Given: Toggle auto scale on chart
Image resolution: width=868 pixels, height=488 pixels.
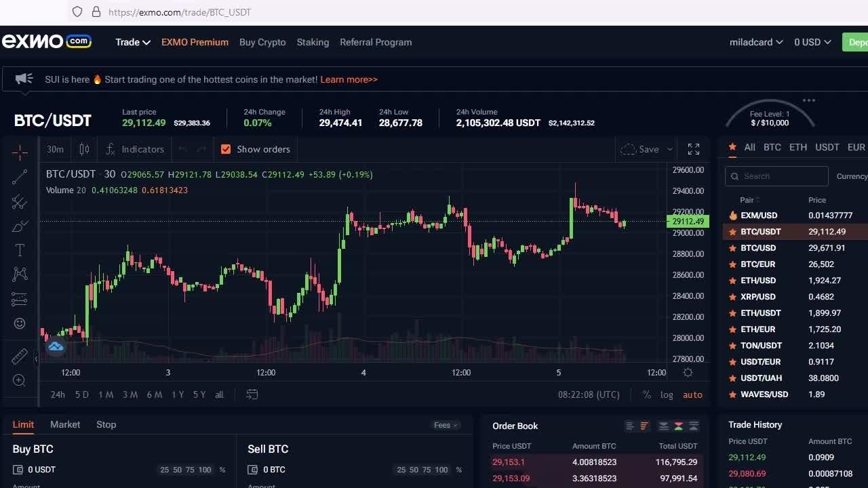Looking at the screenshot, I should [x=692, y=394].
